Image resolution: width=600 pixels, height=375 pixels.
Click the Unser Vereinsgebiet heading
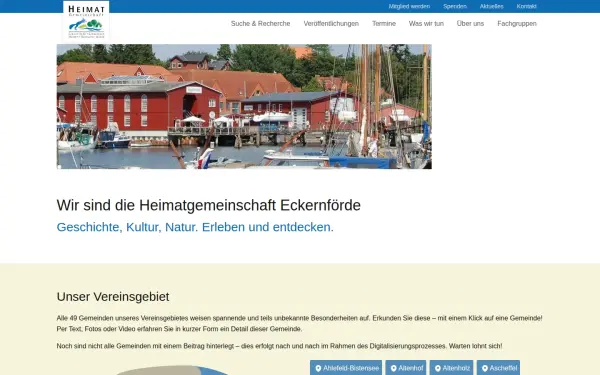[113, 297]
